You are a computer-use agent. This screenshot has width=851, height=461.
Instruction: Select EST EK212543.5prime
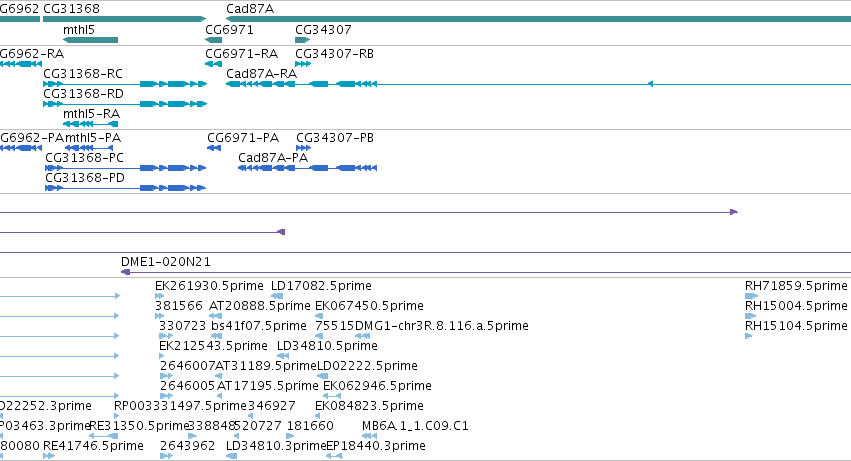pyautogui.click(x=213, y=346)
